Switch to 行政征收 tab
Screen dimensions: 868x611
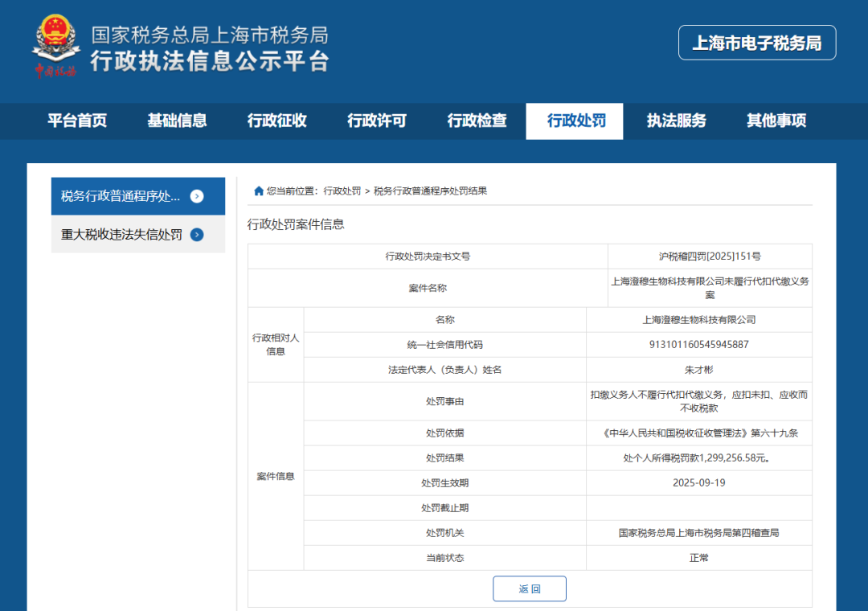click(x=276, y=121)
